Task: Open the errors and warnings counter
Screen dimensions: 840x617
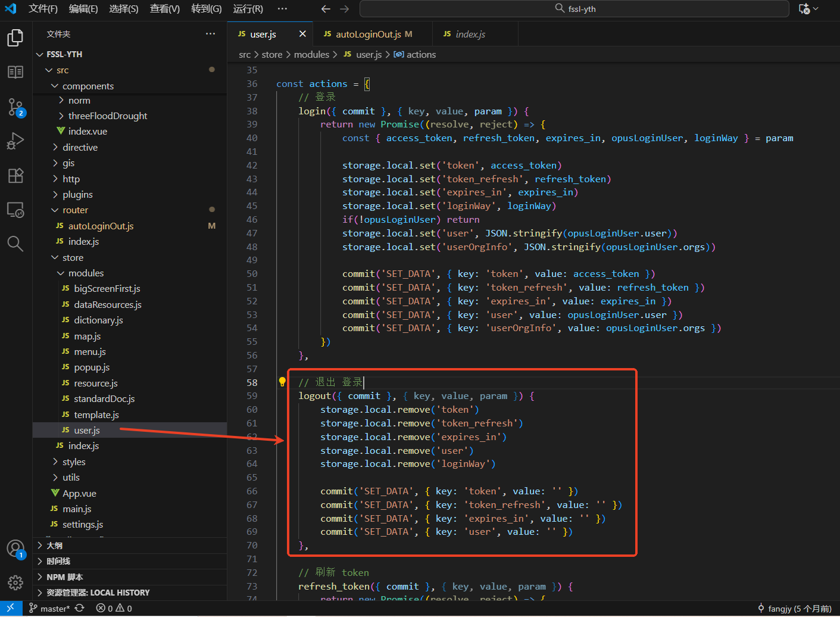Action: tap(114, 608)
